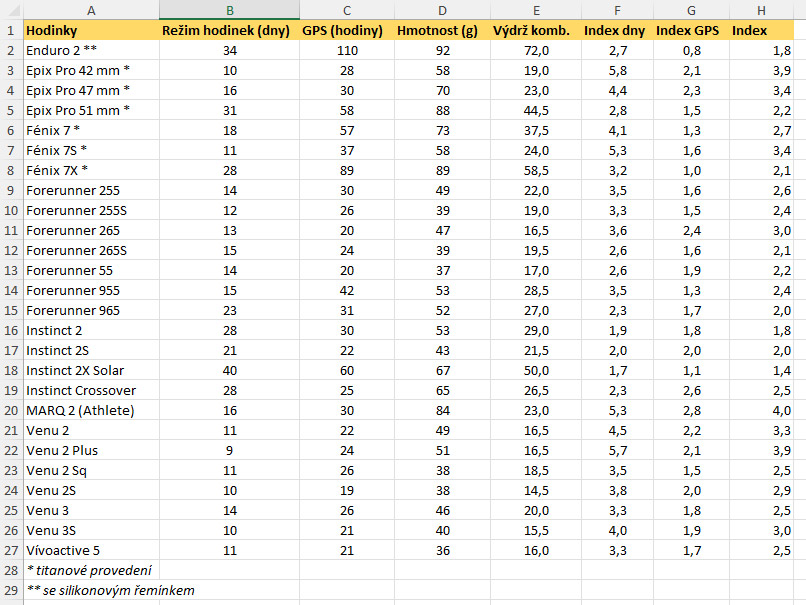Select the Index dny 1,9 for Instinct 2
Screen dimensions: 806x605
(617, 331)
